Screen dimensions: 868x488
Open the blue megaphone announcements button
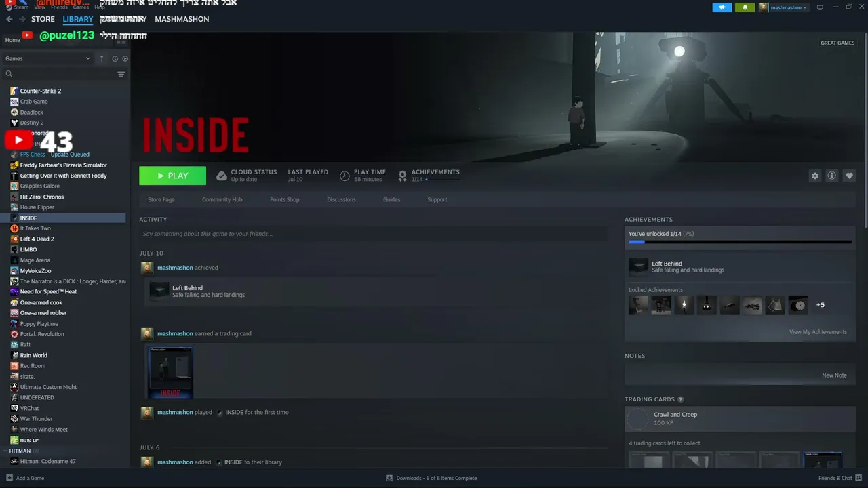click(722, 7)
